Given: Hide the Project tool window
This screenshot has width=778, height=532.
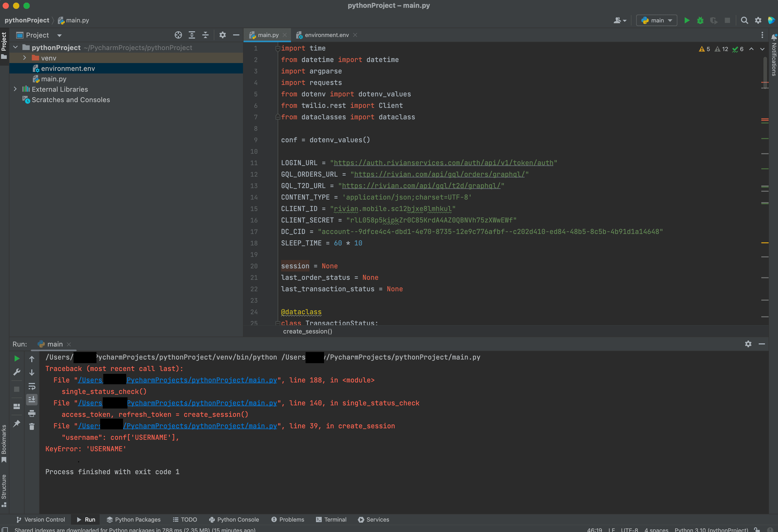Looking at the screenshot, I should point(236,35).
